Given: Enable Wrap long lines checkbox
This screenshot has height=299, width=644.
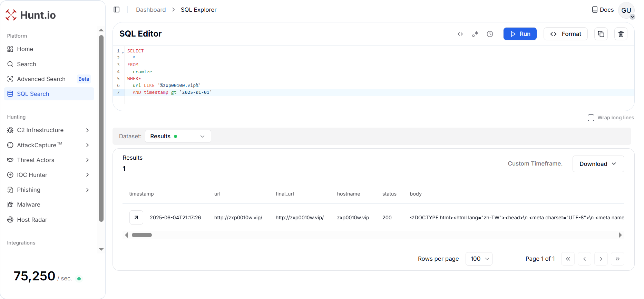Looking at the screenshot, I should [591, 118].
